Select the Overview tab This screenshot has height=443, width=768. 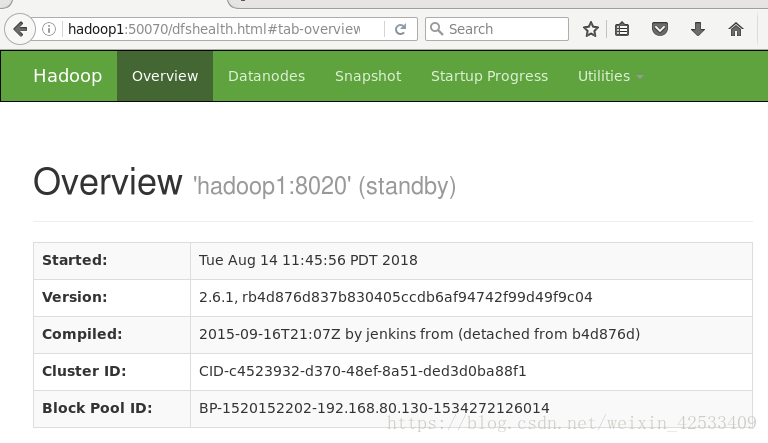coord(165,76)
